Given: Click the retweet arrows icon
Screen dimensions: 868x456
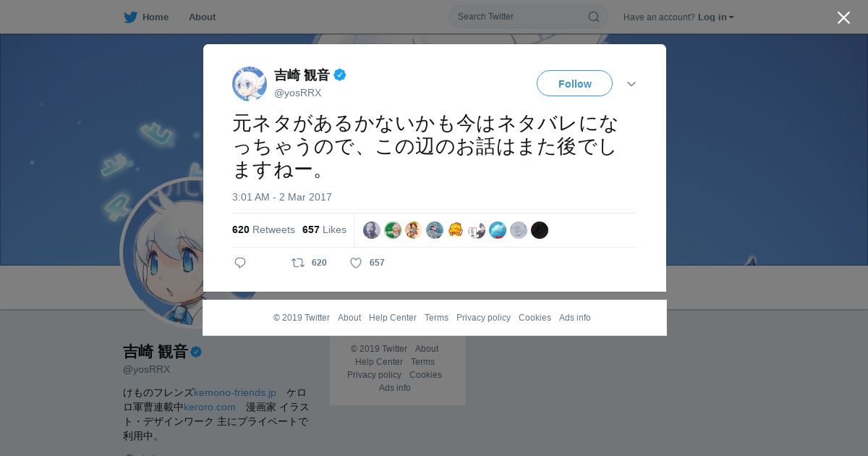Looking at the screenshot, I should (297, 263).
